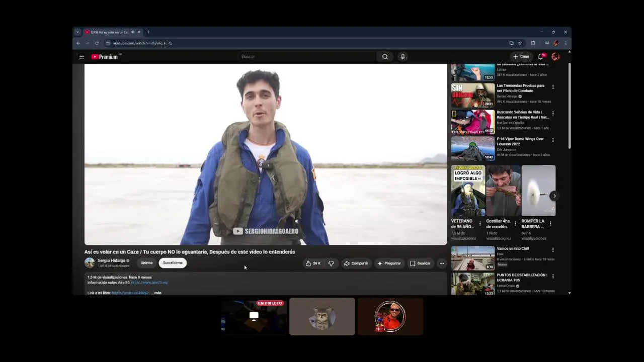Open options for PUNTOS DE ESTABILIZACIÓN video

tap(553, 276)
